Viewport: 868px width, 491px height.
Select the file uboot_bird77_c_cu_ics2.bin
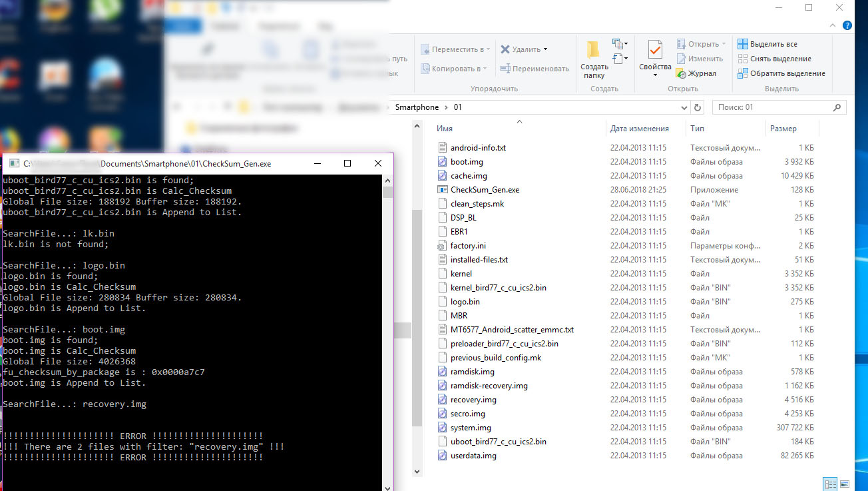(499, 442)
